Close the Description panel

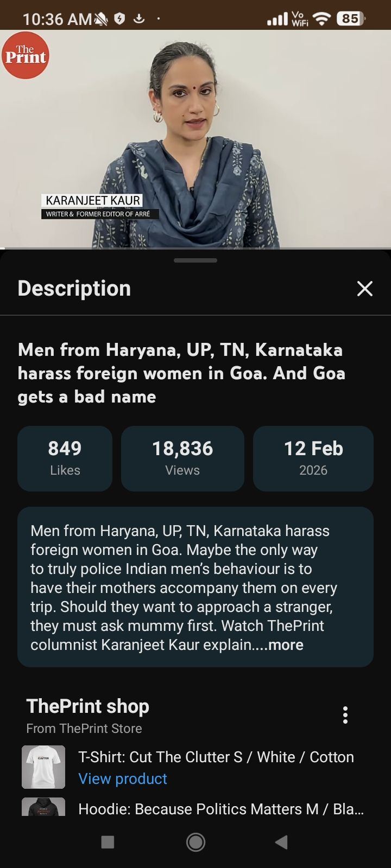point(364,289)
